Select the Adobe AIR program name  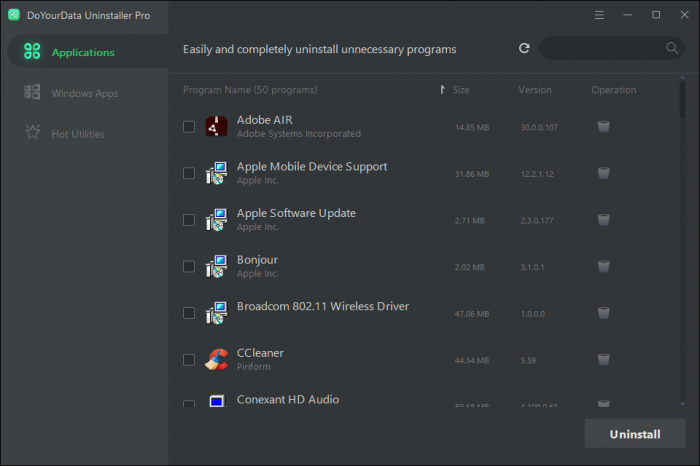(x=265, y=120)
